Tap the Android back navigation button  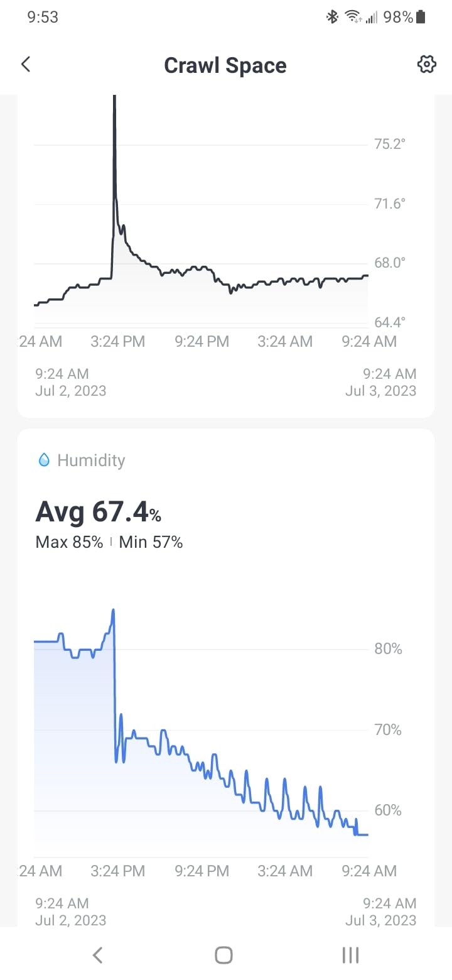pyautogui.click(x=97, y=955)
